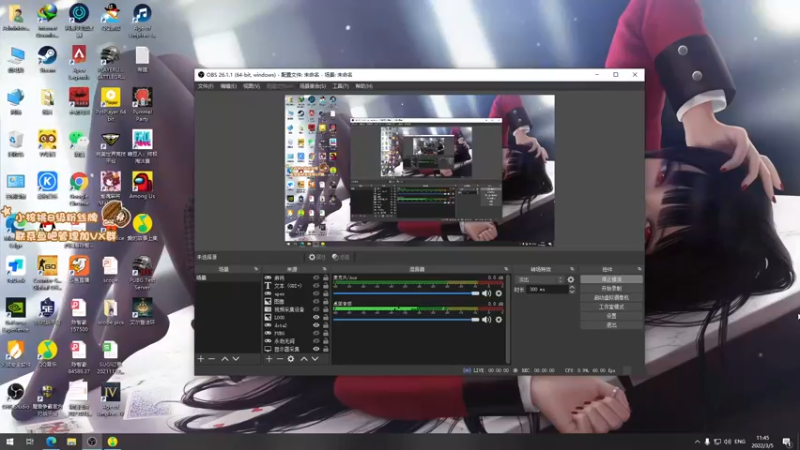Open the 工具(T) menu in OBS
This screenshot has width=800, height=450.
point(340,86)
